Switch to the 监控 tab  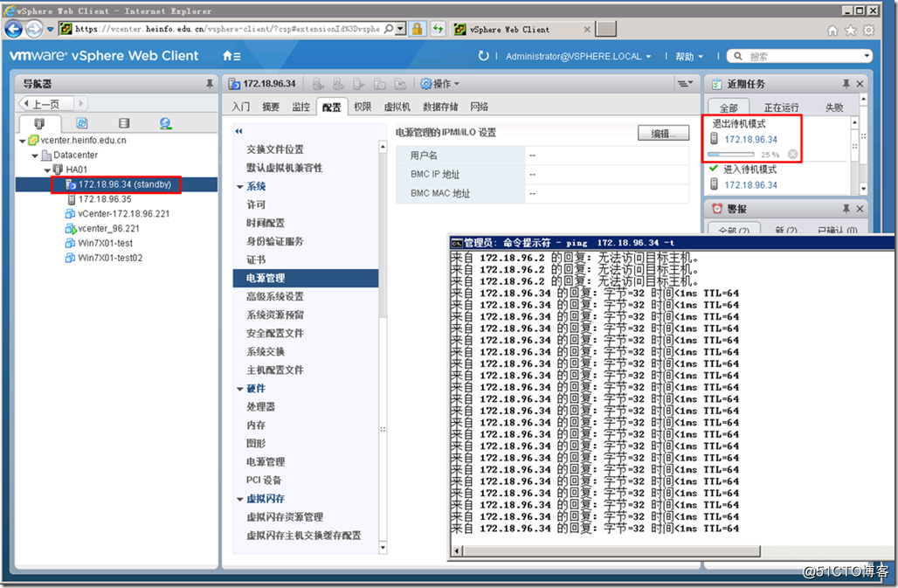(300, 107)
